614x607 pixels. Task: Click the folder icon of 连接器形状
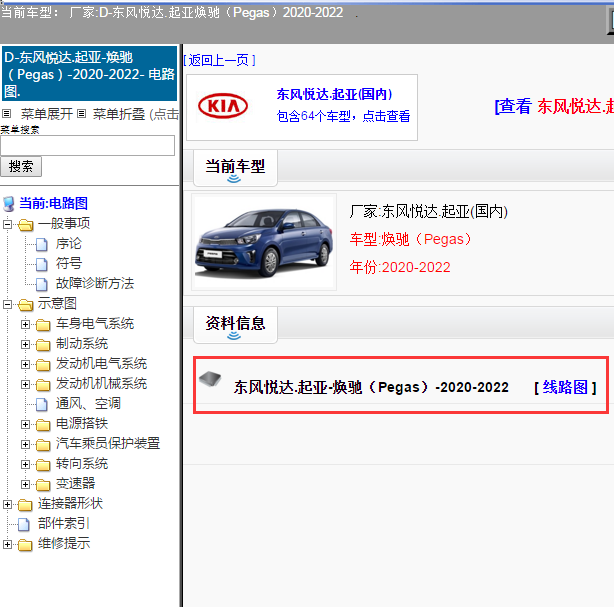pyautogui.click(x=25, y=505)
